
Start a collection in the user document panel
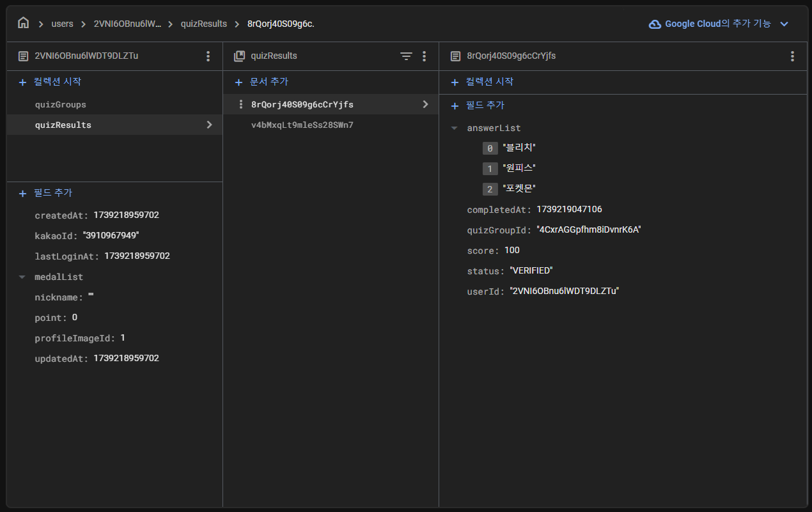tap(51, 82)
